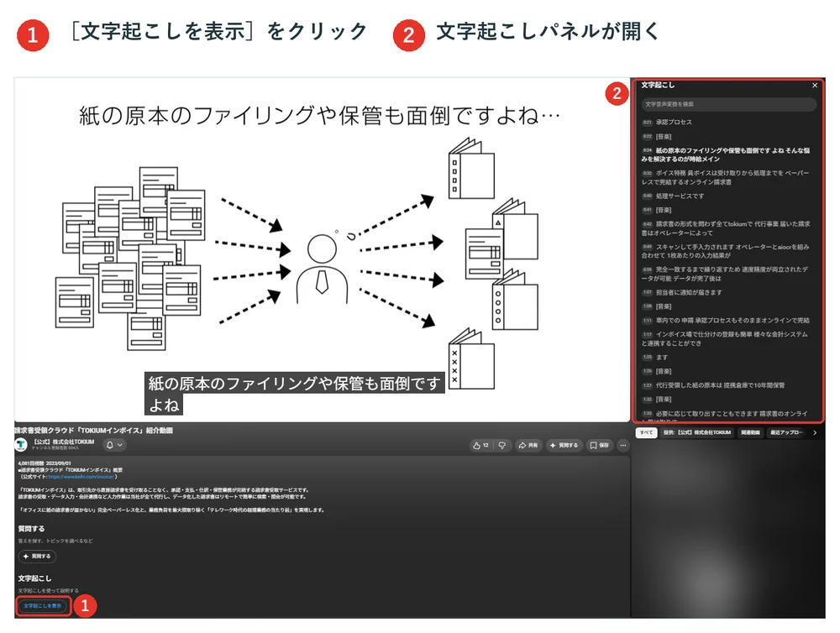This screenshot has height=633, width=840.
Task: Select 1:33 必要に応じて取り出す transcript line
Action: pos(728,415)
